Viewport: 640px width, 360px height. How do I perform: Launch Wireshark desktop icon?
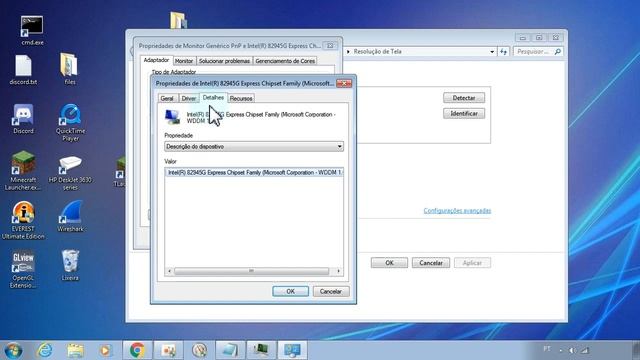(x=70, y=217)
